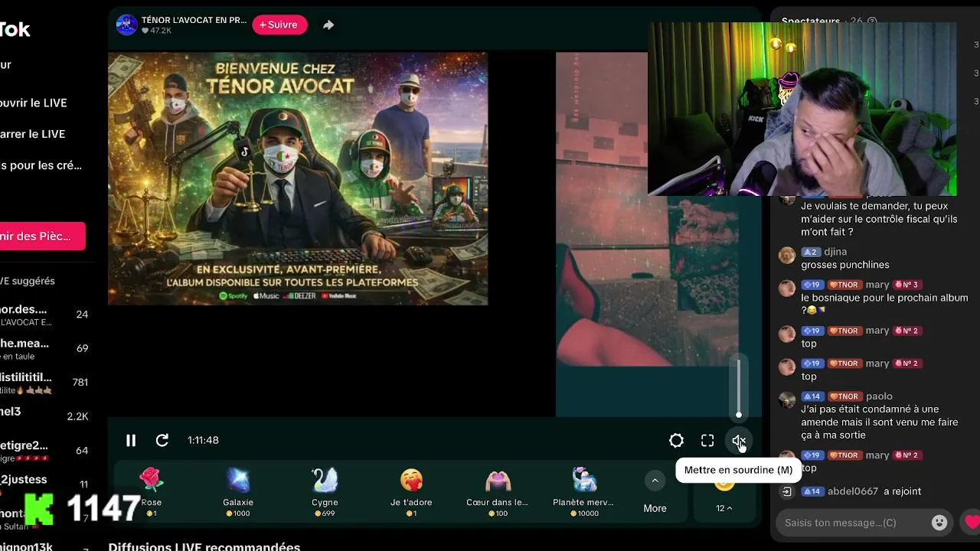Open the Spectateurs info icon
Viewport: 980px width, 551px height.
tap(872, 21)
